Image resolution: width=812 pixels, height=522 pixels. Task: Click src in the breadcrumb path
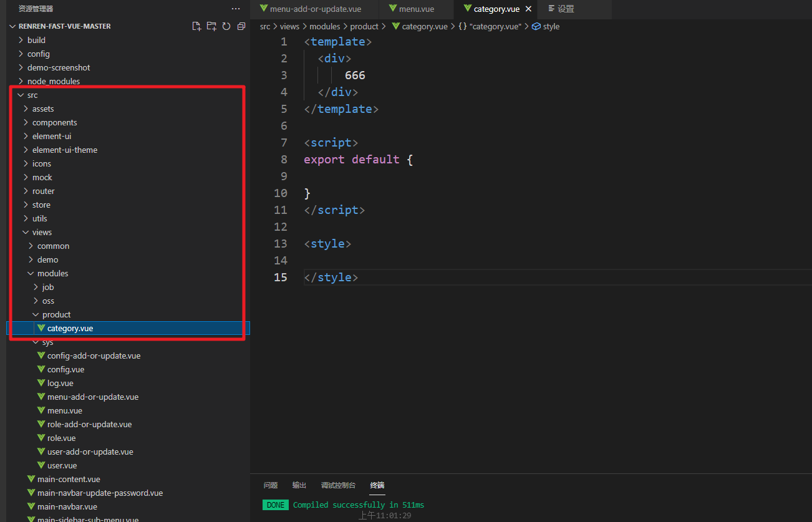(265, 26)
